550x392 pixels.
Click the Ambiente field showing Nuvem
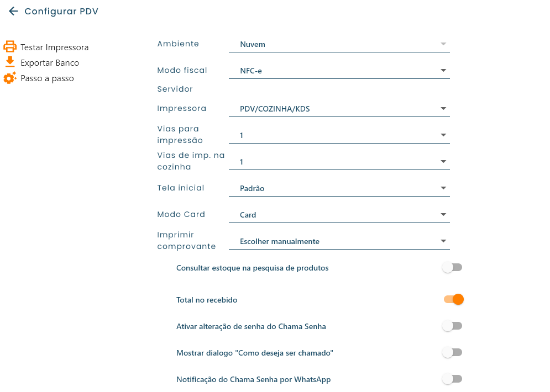339,44
